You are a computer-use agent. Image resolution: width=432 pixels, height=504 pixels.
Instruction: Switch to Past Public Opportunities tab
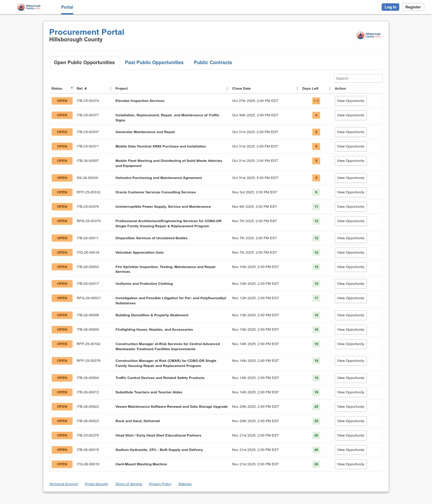154,62
